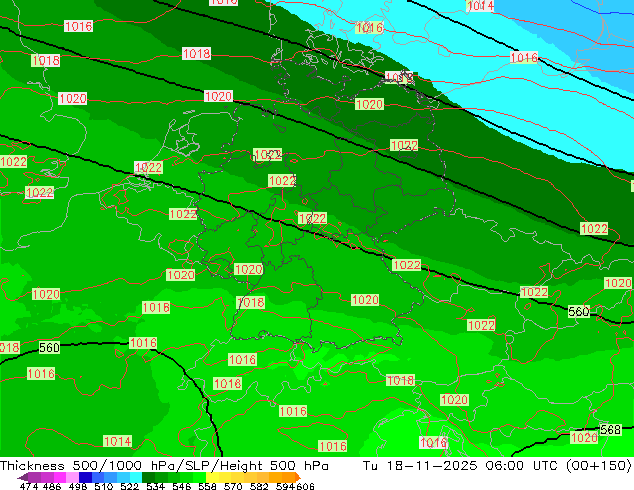Click the purple arrow end of the legend
Viewport: 634px width, 490px height.
pyautogui.click(x=23, y=477)
